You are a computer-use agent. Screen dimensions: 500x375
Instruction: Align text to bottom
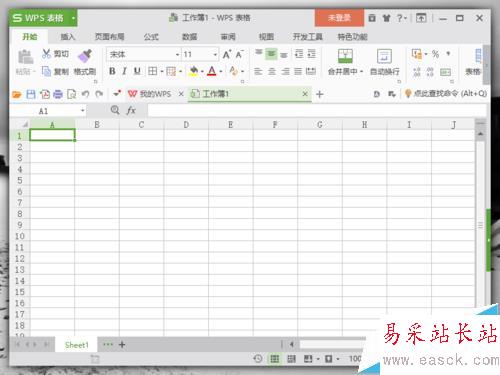click(284, 54)
